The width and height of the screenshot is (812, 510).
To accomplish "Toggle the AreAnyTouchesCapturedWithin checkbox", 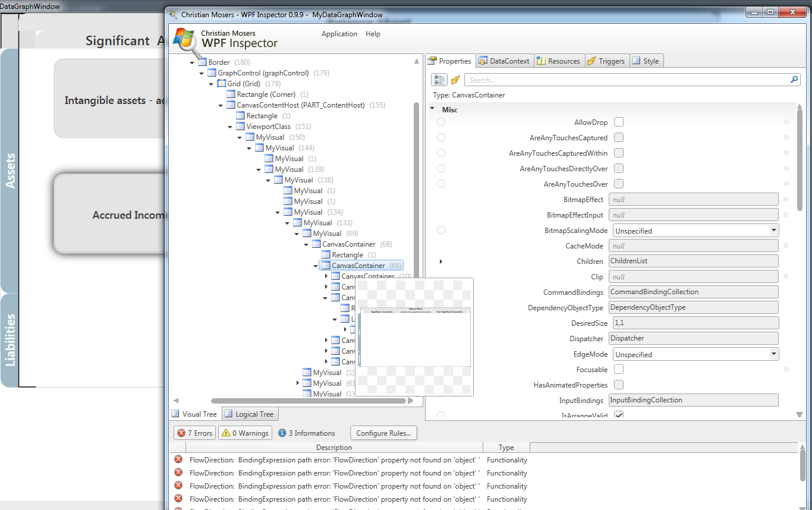I will coord(619,153).
